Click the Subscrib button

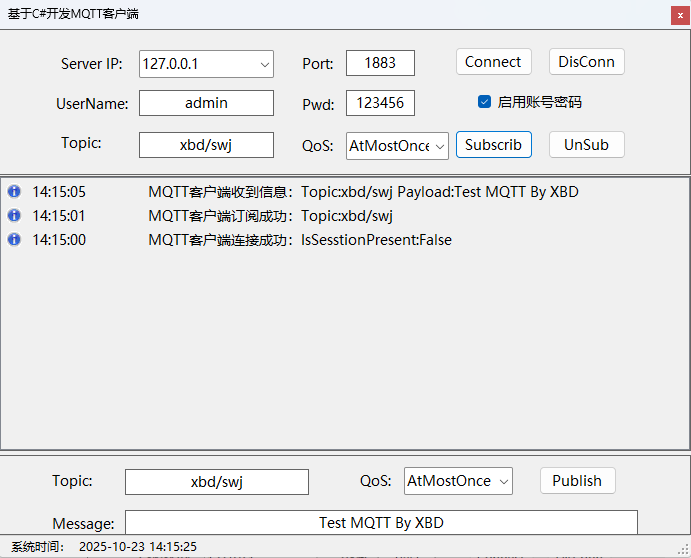pos(493,145)
